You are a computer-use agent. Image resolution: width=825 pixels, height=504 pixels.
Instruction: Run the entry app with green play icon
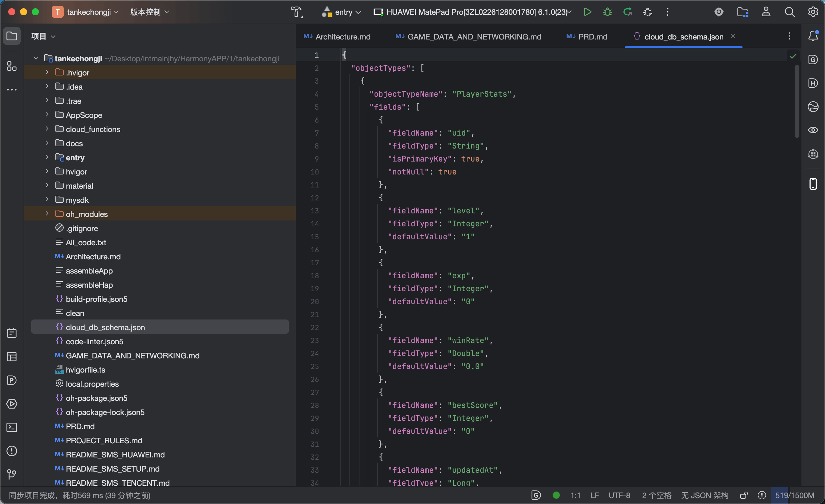pos(587,12)
